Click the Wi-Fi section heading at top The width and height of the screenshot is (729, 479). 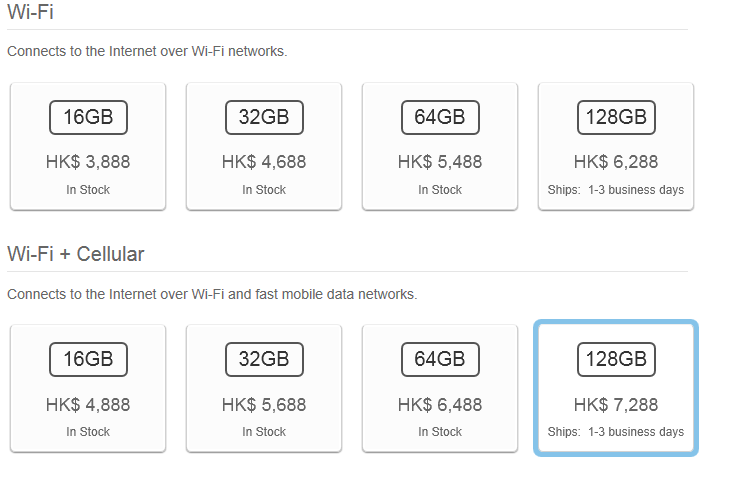30,12
